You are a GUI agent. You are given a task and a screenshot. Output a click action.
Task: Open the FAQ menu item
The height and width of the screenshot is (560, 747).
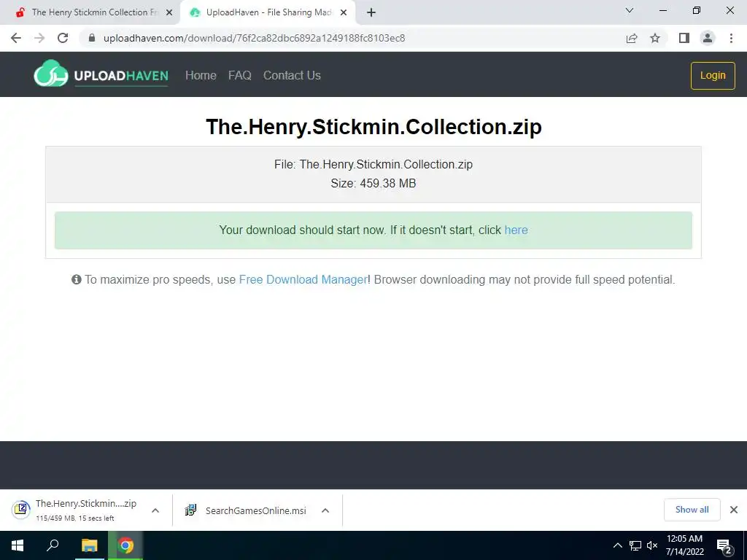(x=239, y=75)
